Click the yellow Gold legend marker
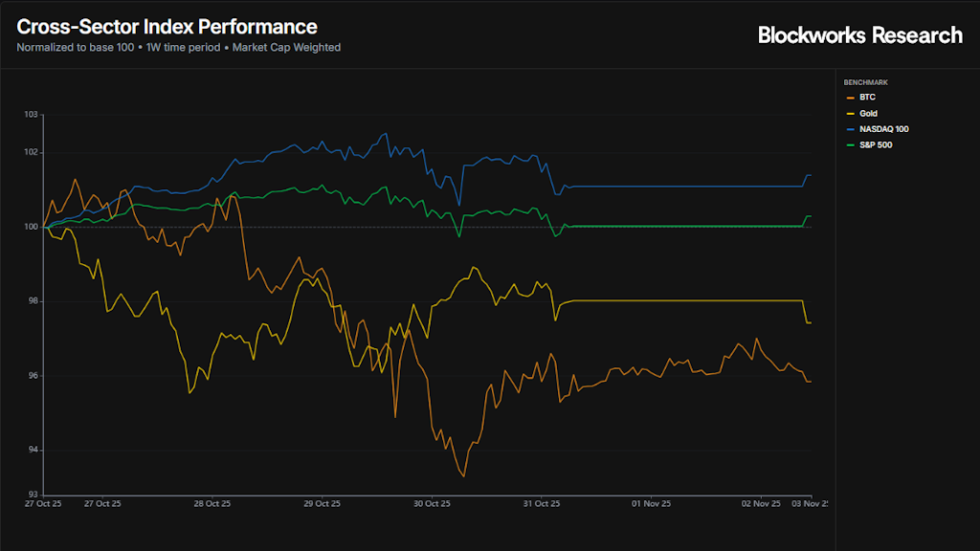The image size is (980, 551). point(851,114)
